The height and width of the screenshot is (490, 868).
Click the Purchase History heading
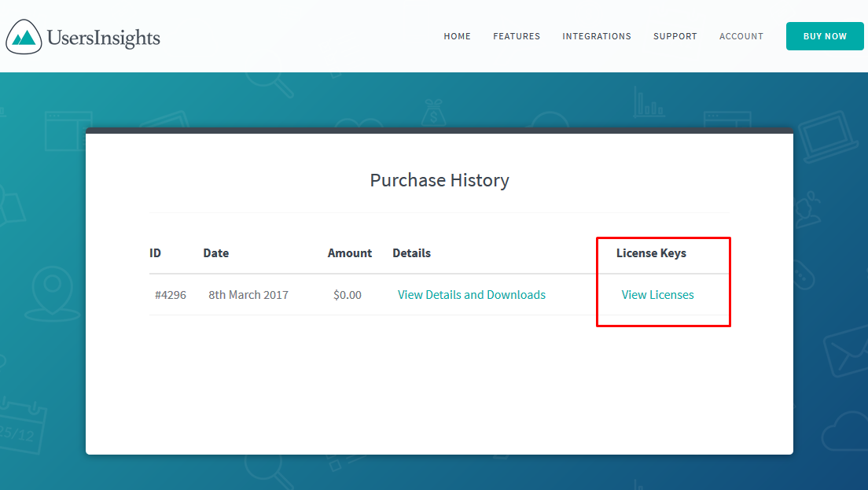440,180
